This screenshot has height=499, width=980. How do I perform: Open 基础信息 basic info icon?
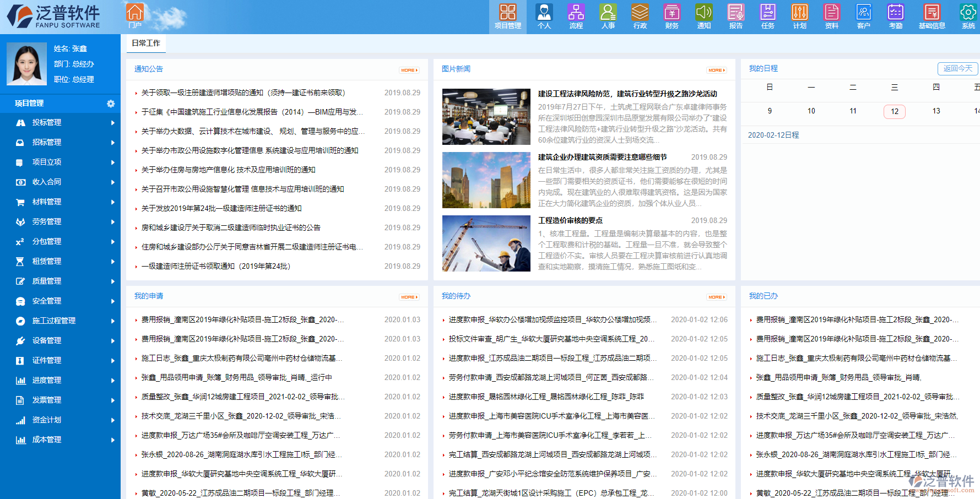coord(932,17)
